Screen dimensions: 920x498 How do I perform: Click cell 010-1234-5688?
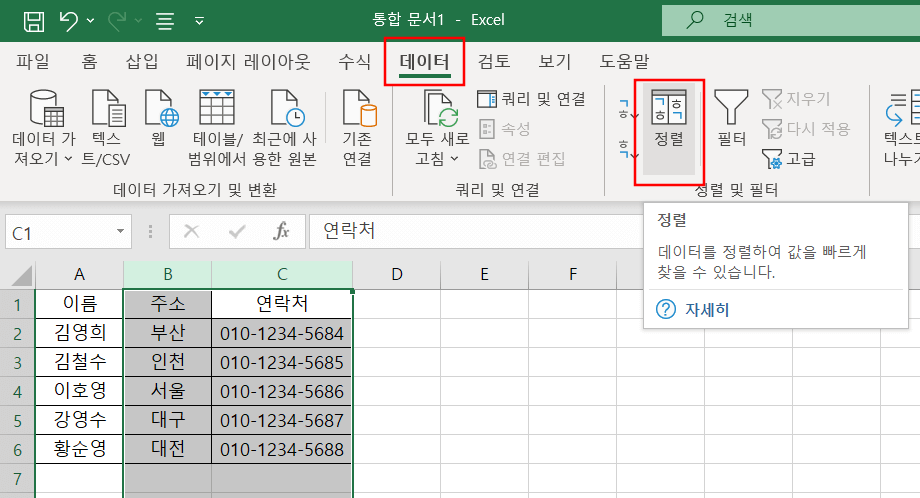[x=282, y=449]
